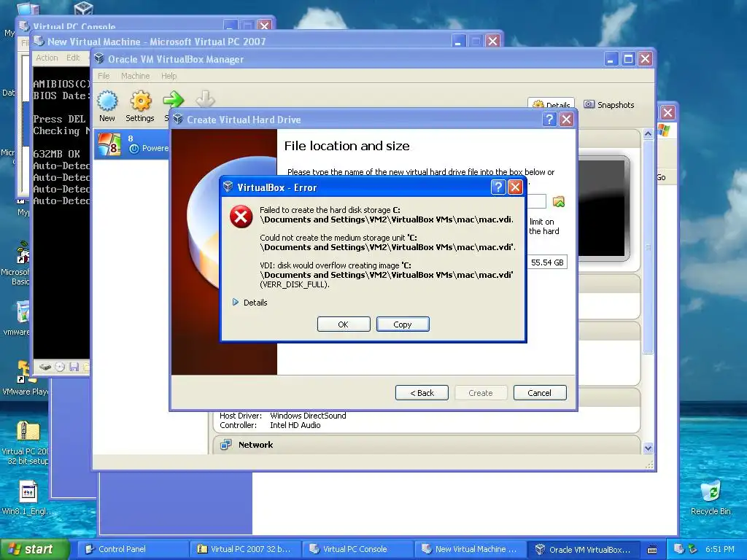The width and height of the screenshot is (747, 560).
Task: Click the green Start arrow in VirtualBox toolbar
Action: (174, 99)
